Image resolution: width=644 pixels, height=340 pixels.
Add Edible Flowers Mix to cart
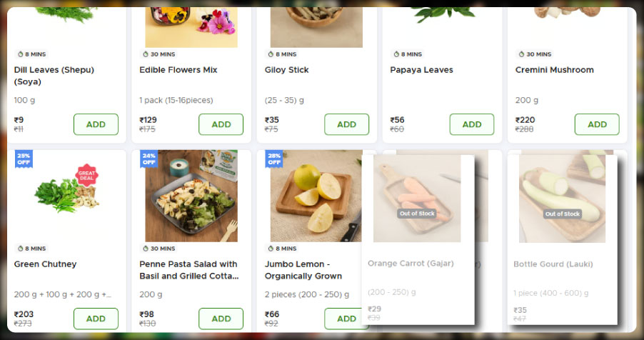[x=221, y=124]
